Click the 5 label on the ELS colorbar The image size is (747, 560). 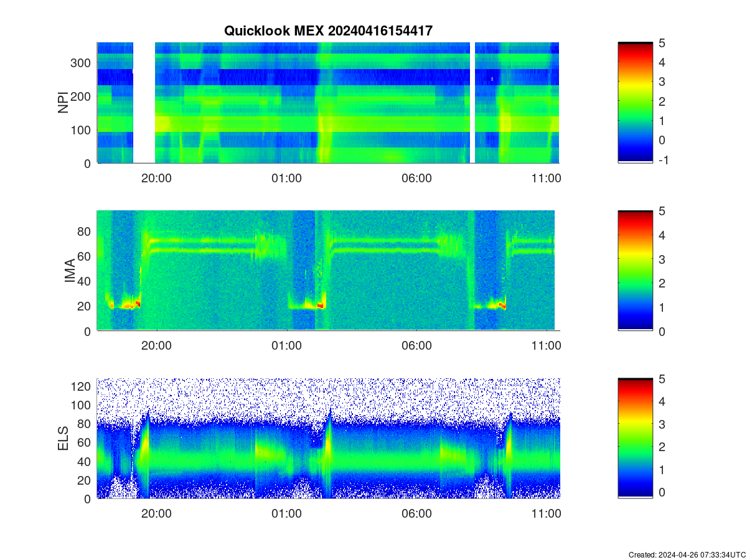(x=662, y=378)
